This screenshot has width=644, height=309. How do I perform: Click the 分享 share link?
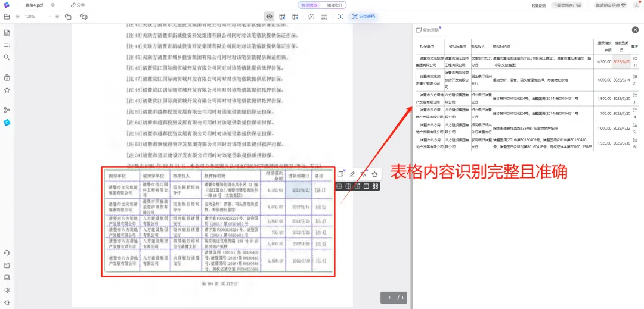78,5
